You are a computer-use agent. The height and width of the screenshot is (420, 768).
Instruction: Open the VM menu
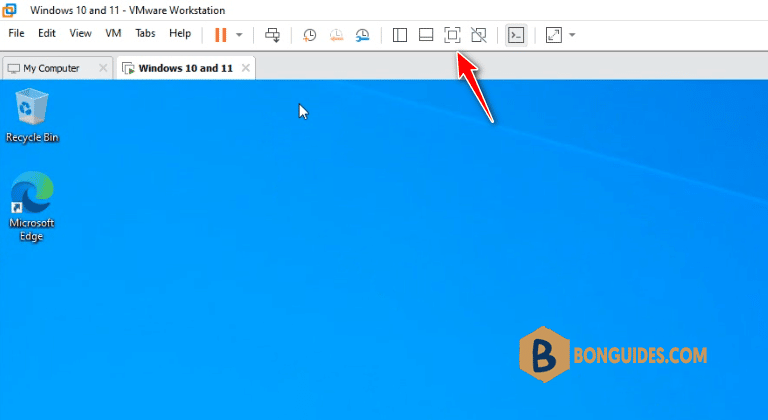[113, 33]
